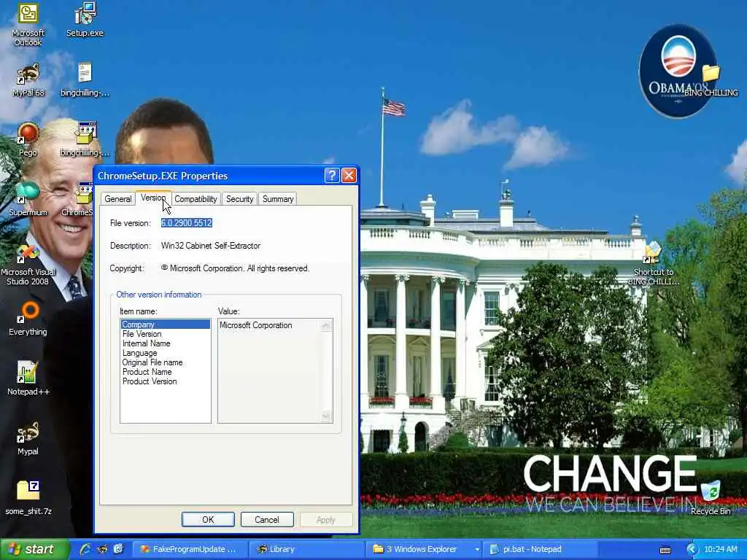Click the Cancel button
This screenshot has height=560, width=747.
[x=267, y=519]
